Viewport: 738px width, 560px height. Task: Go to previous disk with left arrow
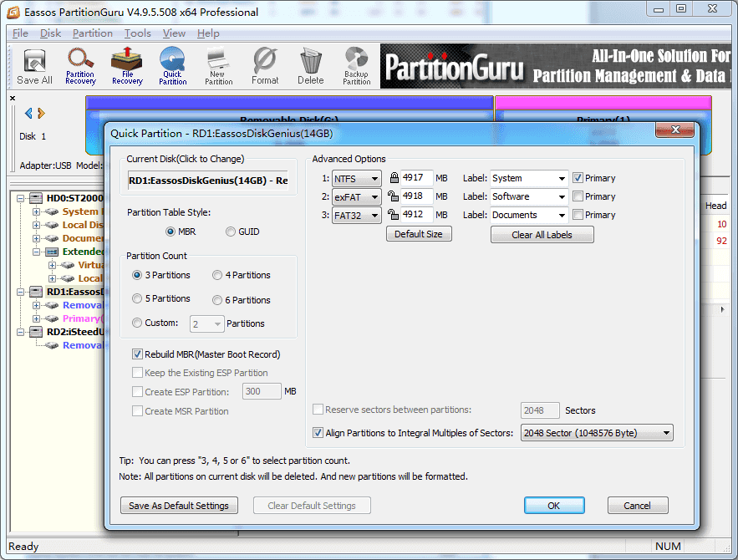[x=28, y=113]
